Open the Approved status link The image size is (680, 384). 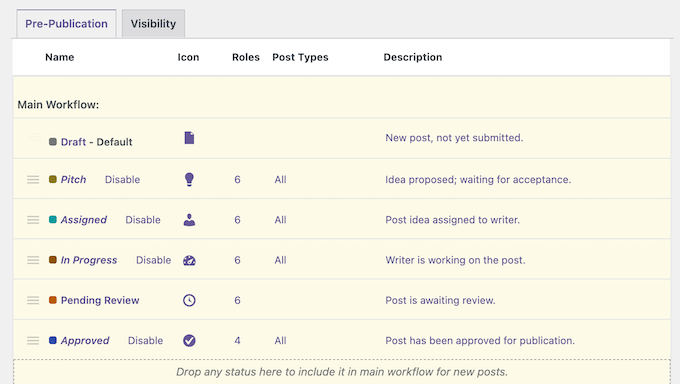pos(85,341)
